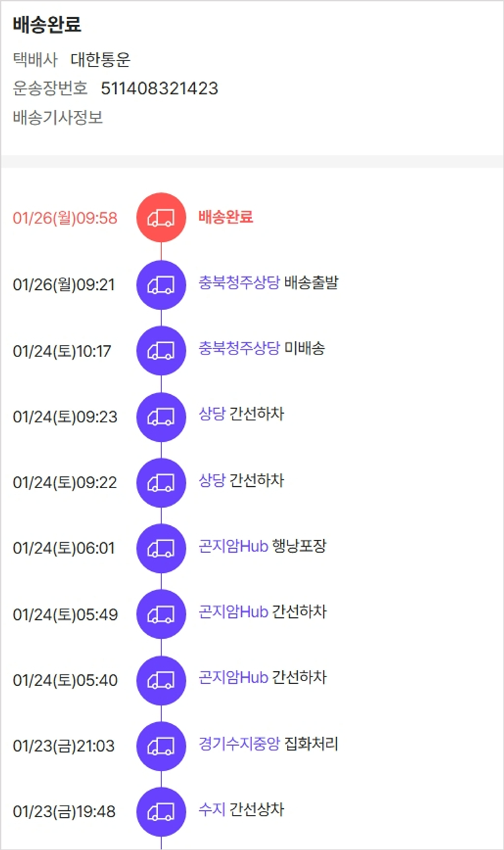Click the 배송기사정보 label
Viewport: 504px width, 850px height.
tap(58, 118)
